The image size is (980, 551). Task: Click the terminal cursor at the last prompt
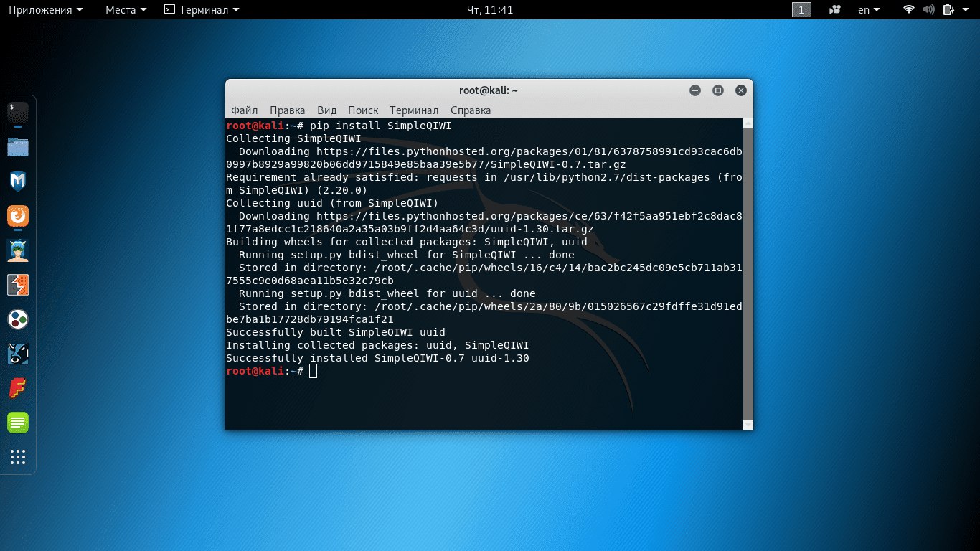[313, 371]
